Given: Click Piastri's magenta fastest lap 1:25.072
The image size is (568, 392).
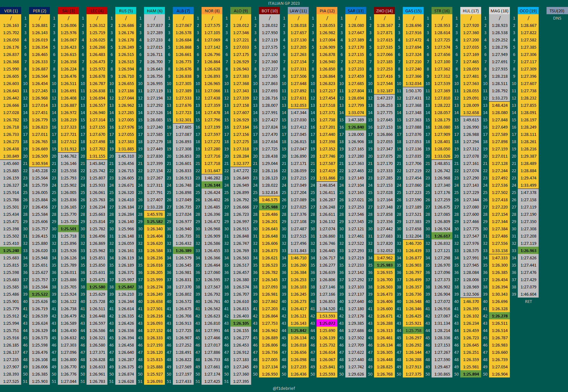Looking at the screenshot, I should [x=327, y=323].
